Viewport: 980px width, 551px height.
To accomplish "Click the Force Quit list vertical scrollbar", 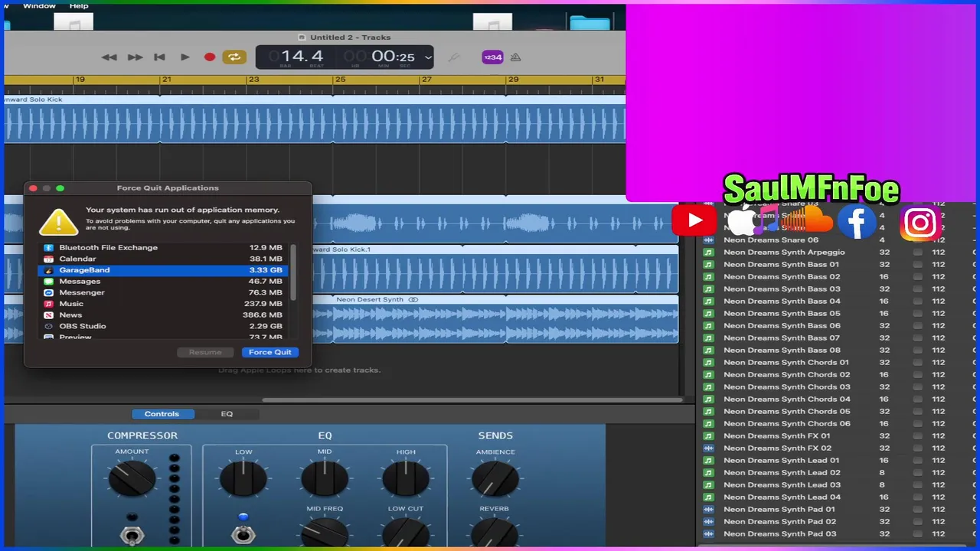I will (293, 272).
